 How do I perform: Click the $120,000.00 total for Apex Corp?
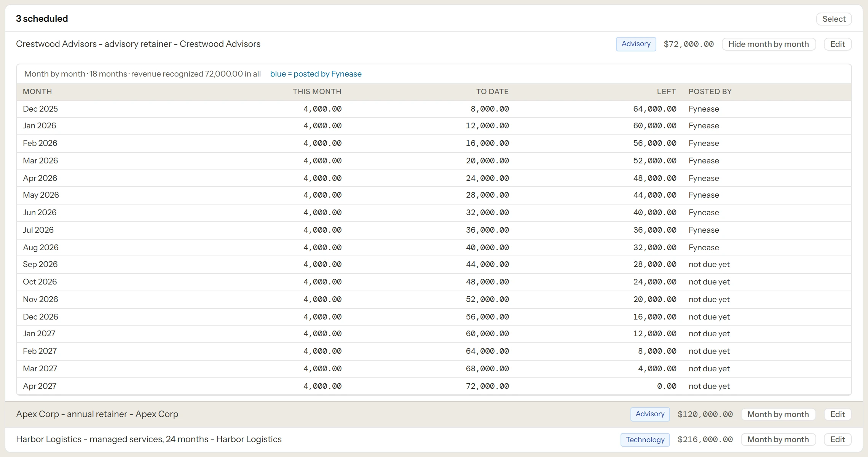(x=705, y=414)
